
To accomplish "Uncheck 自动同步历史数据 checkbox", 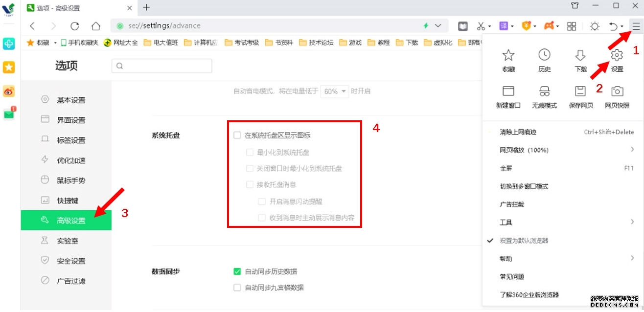I will [237, 271].
